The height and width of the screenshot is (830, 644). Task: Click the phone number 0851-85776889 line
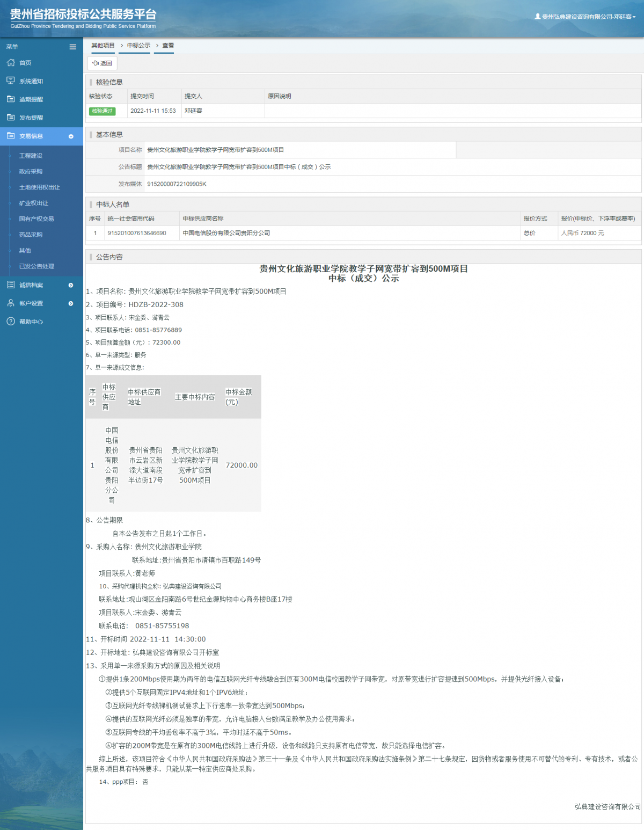click(134, 330)
